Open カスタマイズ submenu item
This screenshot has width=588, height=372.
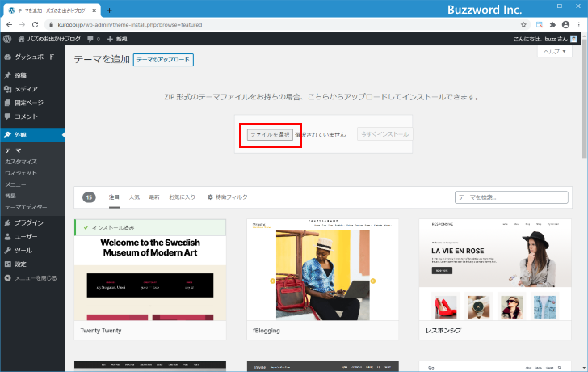click(21, 162)
